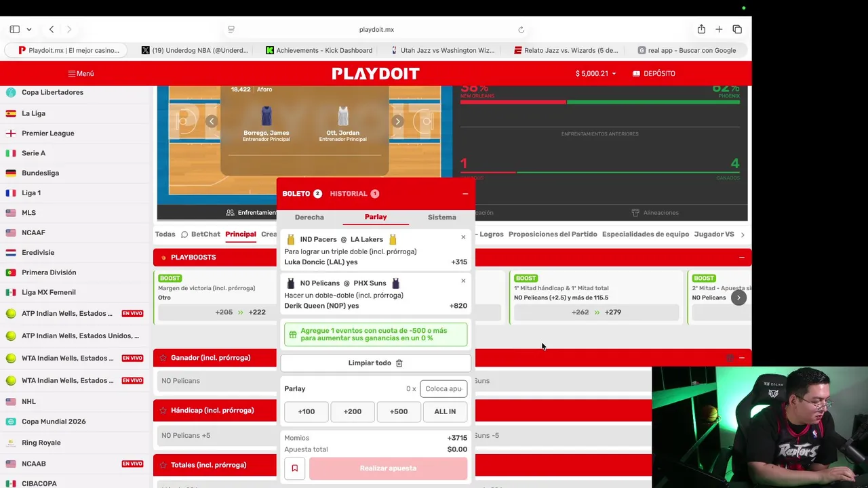Advance the Playboosts carousel to next

pos(738,298)
